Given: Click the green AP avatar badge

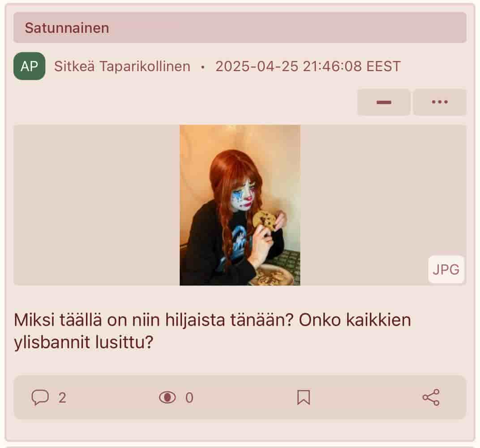Looking at the screenshot, I should [30, 66].
